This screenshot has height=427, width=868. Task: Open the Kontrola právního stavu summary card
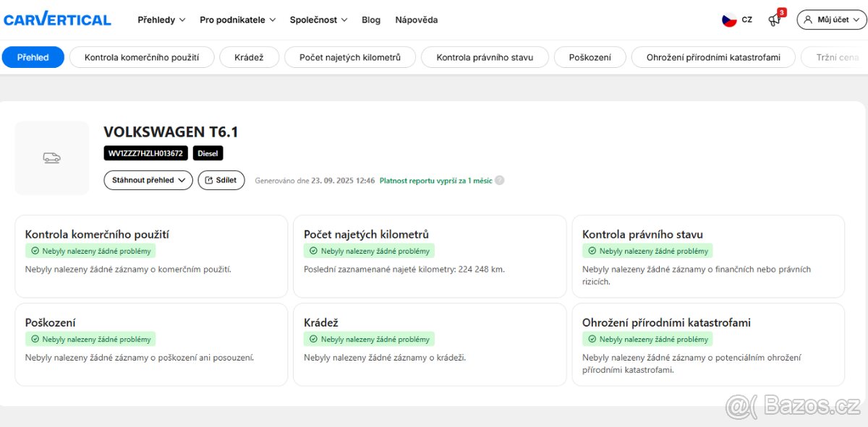[x=707, y=256]
